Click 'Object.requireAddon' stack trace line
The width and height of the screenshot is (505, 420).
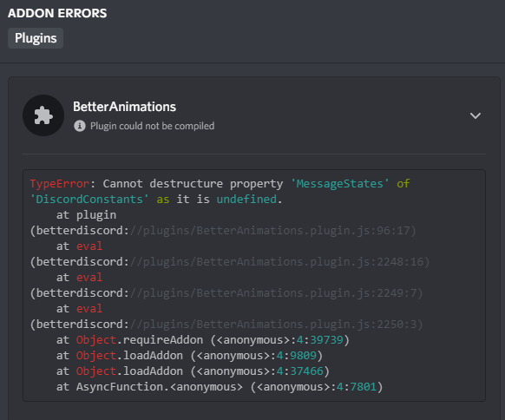(x=203, y=340)
